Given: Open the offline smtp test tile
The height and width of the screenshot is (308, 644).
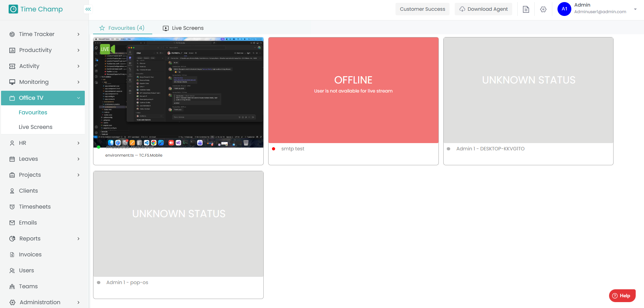Looking at the screenshot, I should 353,90.
